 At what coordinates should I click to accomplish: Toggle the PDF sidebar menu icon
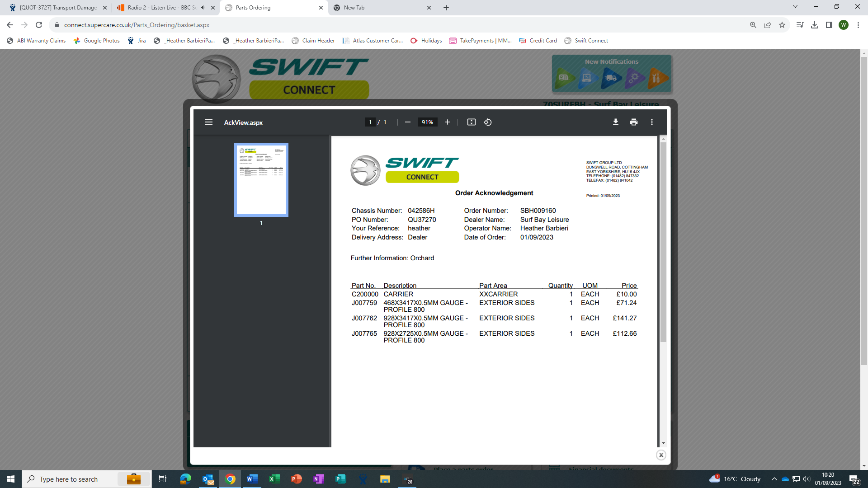tap(208, 122)
